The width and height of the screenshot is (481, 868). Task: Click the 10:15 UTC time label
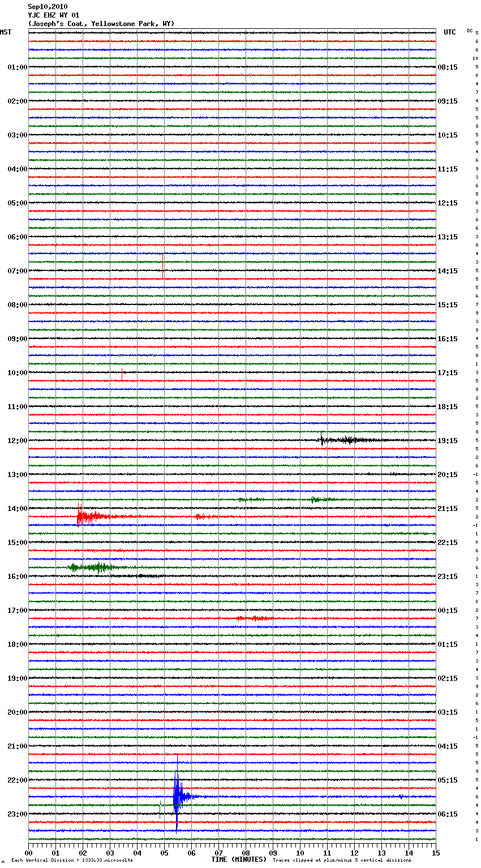pyautogui.click(x=448, y=135)
